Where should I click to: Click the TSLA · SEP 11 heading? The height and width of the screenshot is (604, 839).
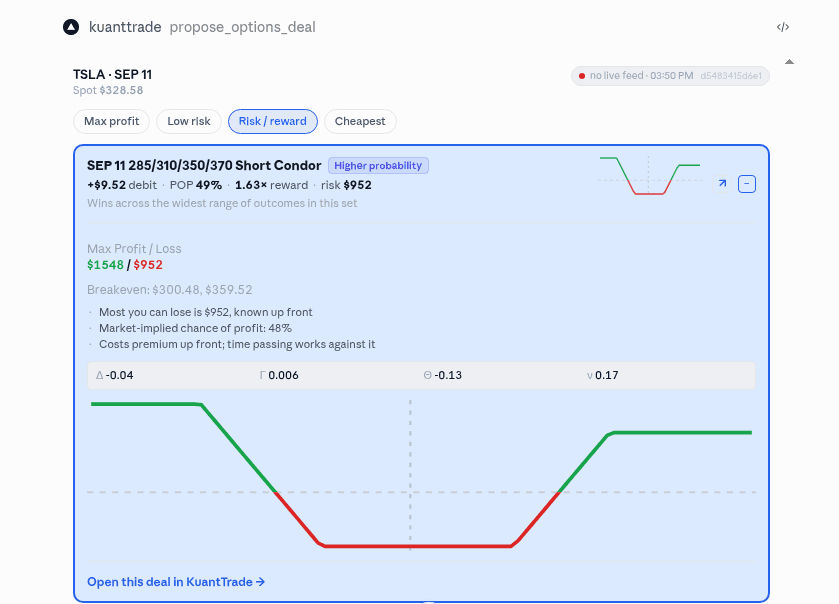[x=112, y=74]
